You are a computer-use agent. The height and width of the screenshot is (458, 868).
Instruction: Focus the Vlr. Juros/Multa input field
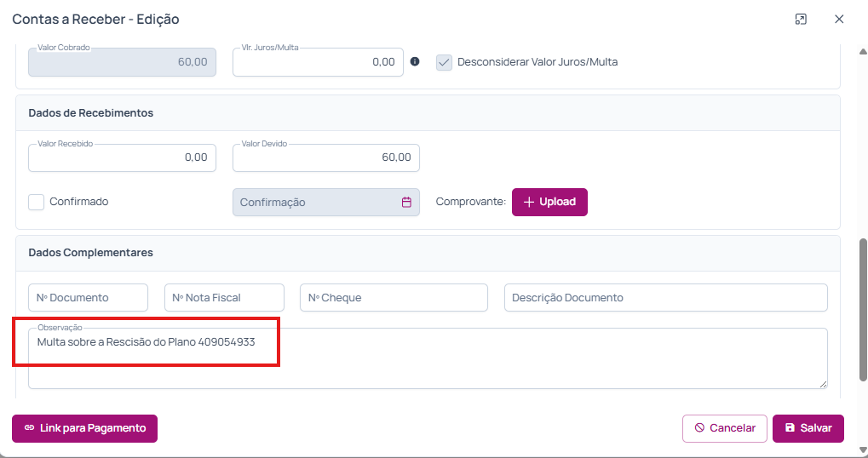[x=317, y=62]
